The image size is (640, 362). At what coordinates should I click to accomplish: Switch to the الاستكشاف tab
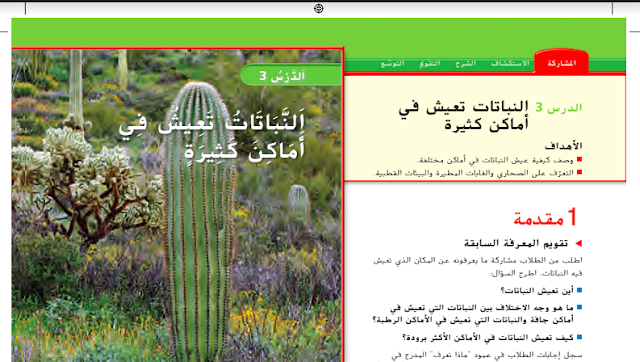tap(510, 63)
